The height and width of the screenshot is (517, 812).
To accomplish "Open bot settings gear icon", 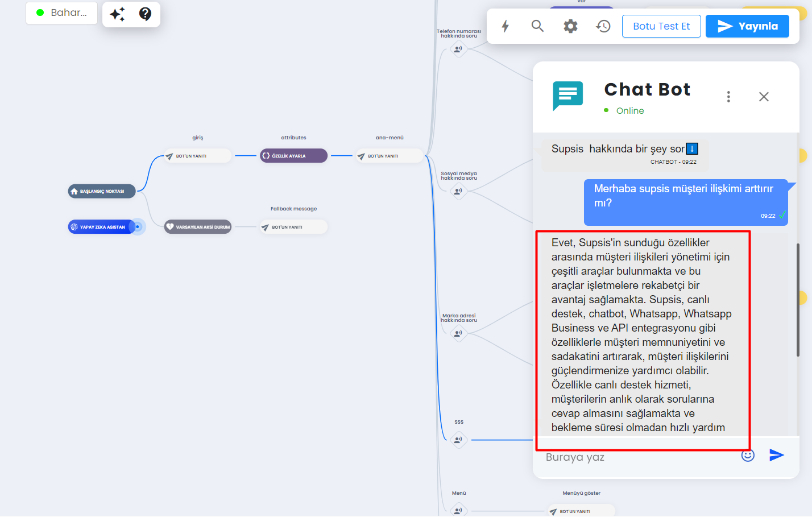I will [570, 26].
